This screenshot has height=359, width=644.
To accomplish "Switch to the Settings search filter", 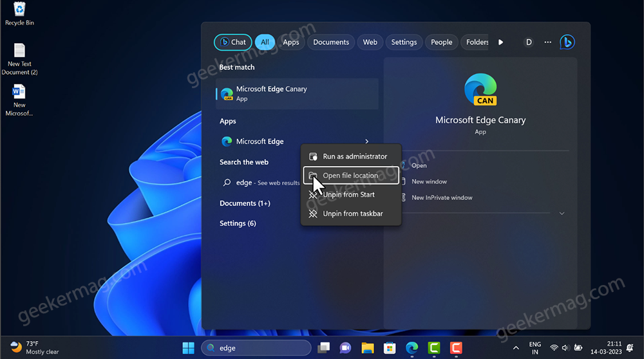I will tap(404, 42).
